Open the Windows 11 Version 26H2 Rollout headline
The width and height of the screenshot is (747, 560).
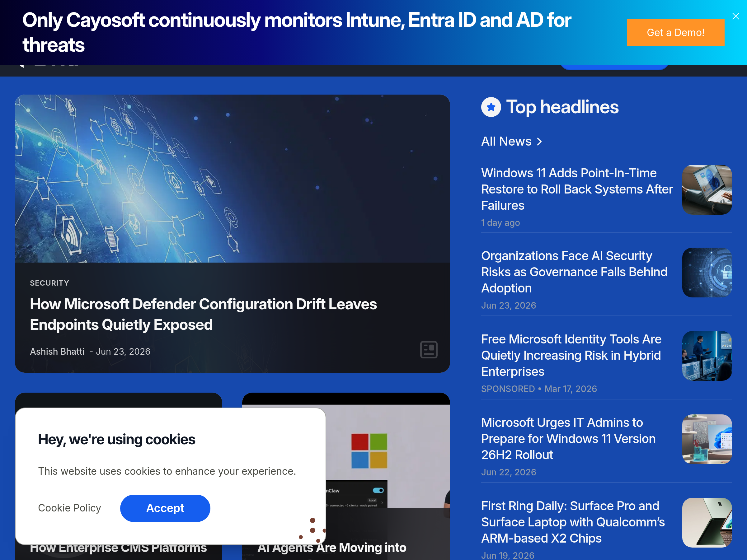(568, 438)
